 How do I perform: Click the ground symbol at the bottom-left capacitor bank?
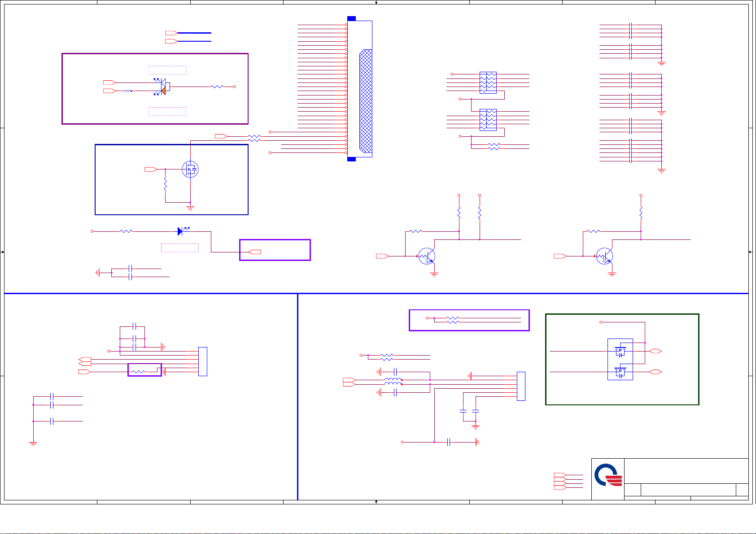point(33,444)
